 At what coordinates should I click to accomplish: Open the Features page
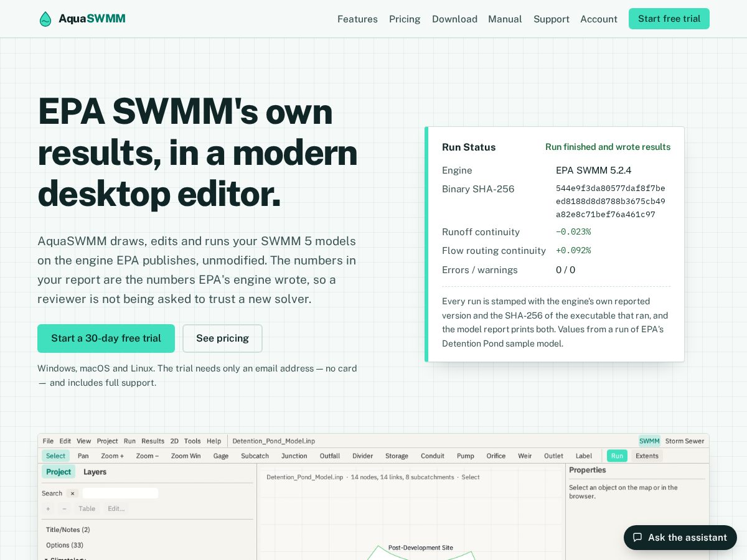(x=357, y=19)
